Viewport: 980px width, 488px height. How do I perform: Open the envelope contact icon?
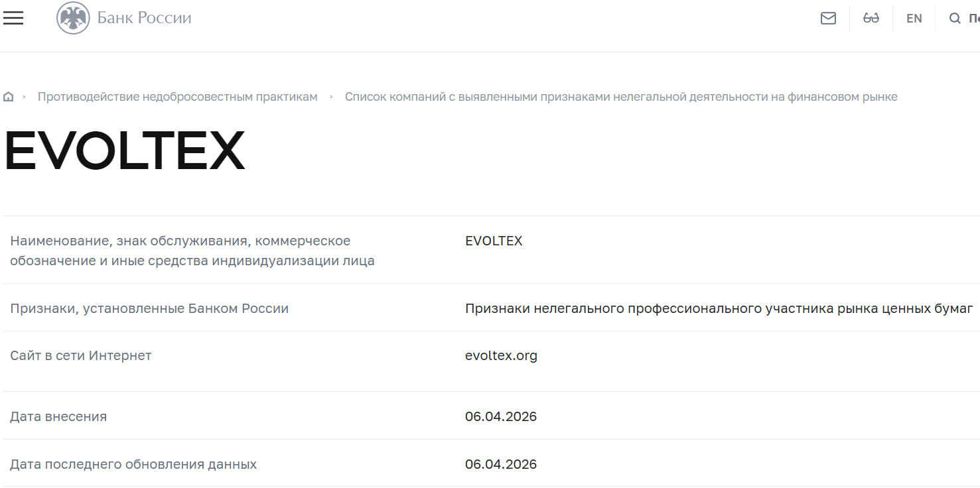828,18
